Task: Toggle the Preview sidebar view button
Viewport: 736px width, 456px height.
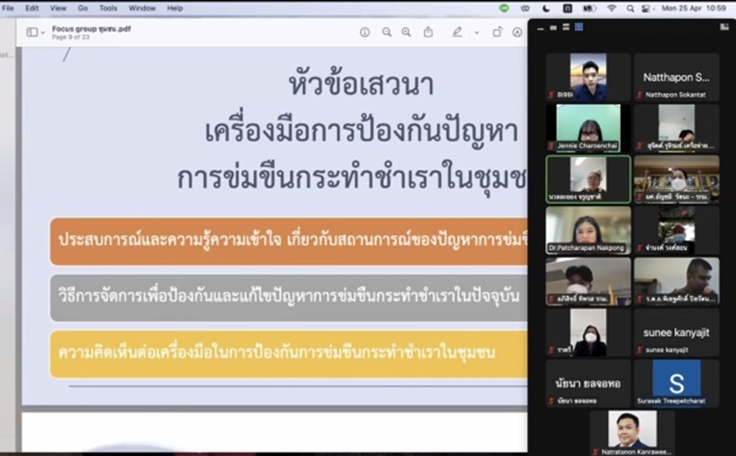Action: 32,32
